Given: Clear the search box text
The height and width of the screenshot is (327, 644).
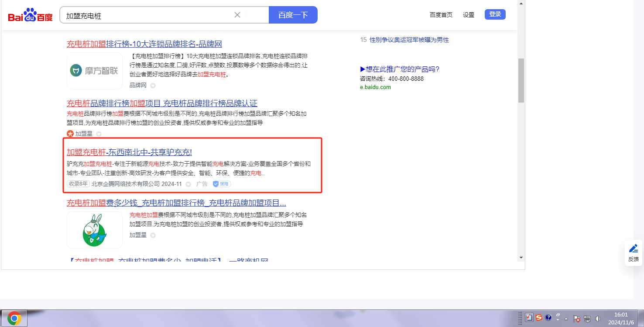Looking at the screenshot, I should 237,15.
